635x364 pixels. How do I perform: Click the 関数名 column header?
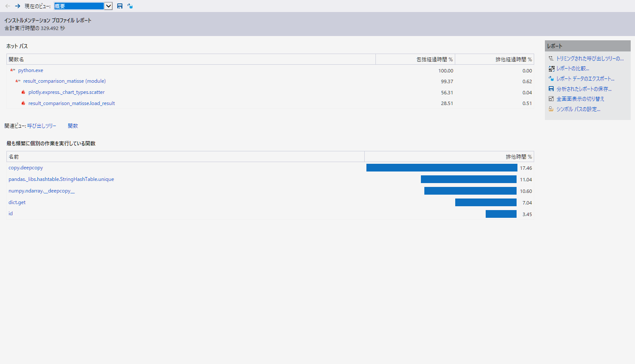click(191, 59)
